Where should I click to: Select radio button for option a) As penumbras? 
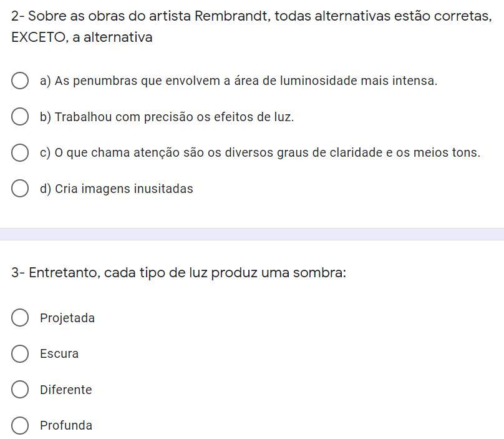coord(20,81)
